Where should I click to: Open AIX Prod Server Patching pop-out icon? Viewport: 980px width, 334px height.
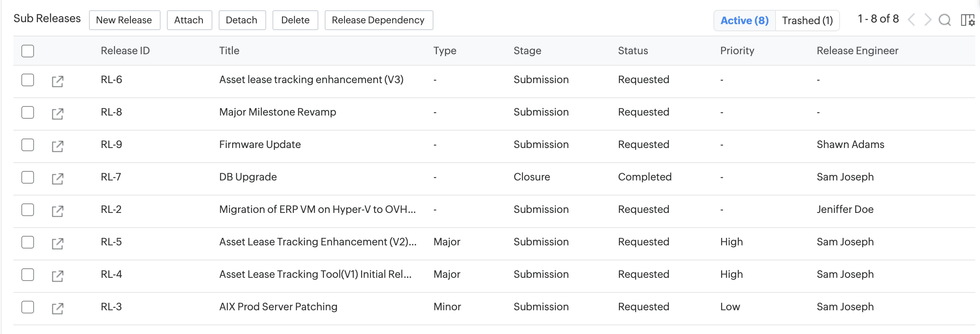58,307
